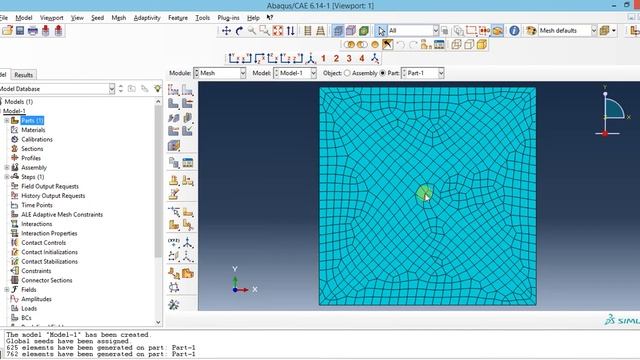Open the Feature menu
The width and height of the screenshot is (640, 360).
(x=178, y=18)
